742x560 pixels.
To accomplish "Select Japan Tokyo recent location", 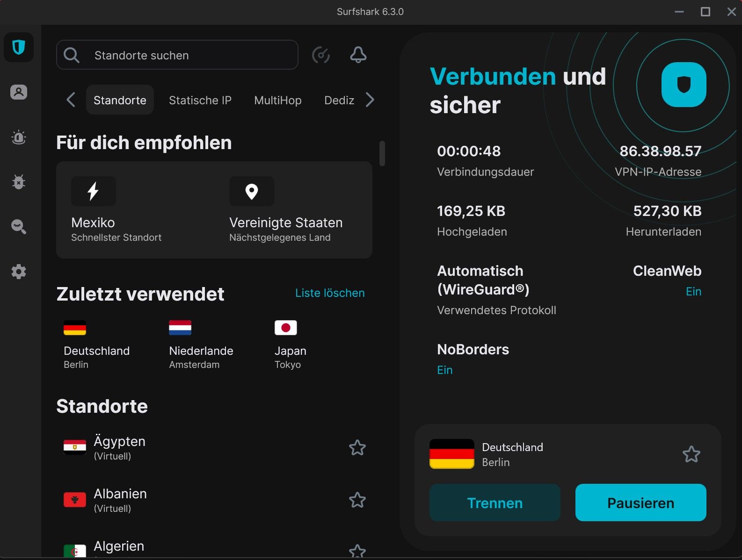I will click(291, 345).
